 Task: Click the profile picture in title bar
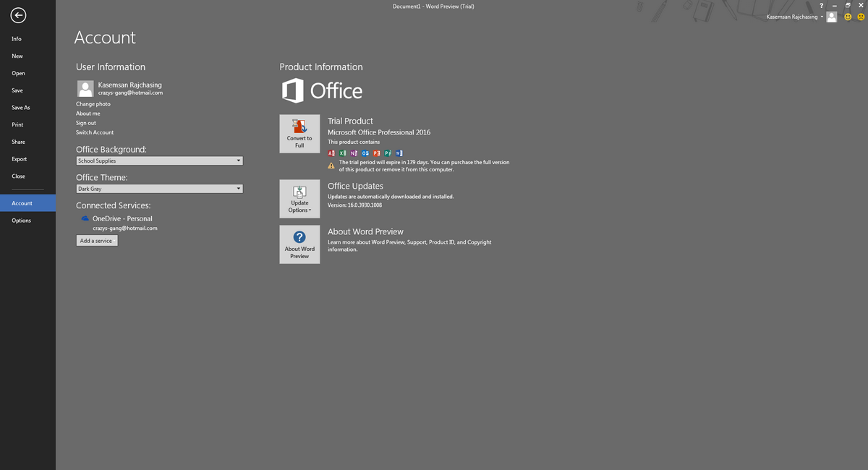click(832, 17)
